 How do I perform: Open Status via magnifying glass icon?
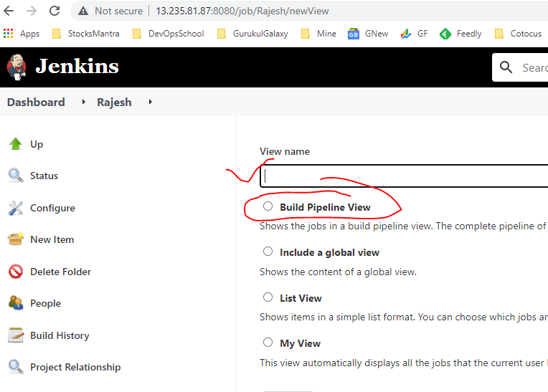coord(16,176)
